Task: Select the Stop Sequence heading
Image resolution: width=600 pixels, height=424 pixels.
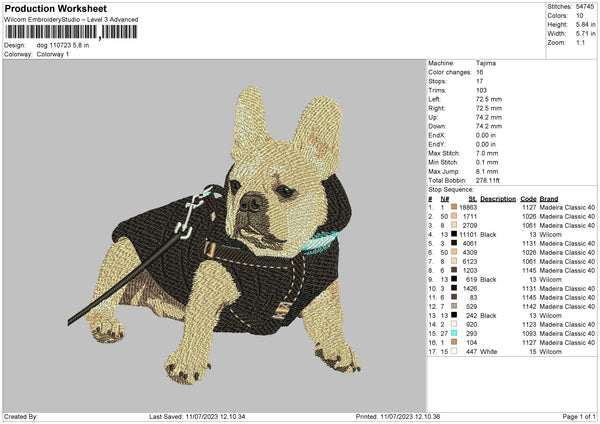Action: pos(449,188)
